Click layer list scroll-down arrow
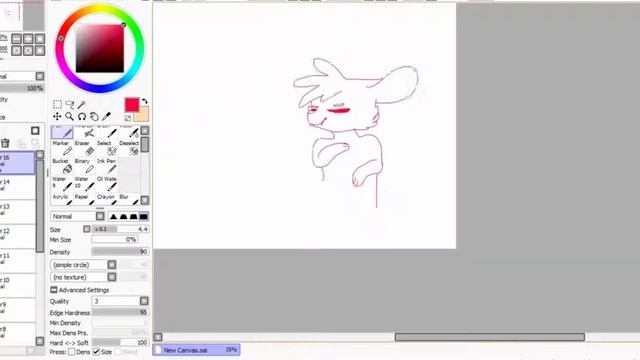This screenshot has width=640, height=360. [40, 341]
